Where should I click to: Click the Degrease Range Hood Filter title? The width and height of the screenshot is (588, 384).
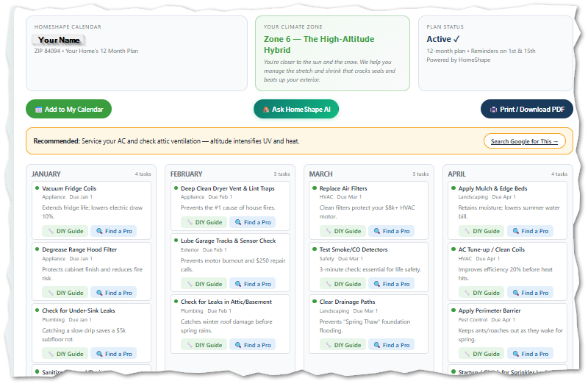tap(79, 249)
